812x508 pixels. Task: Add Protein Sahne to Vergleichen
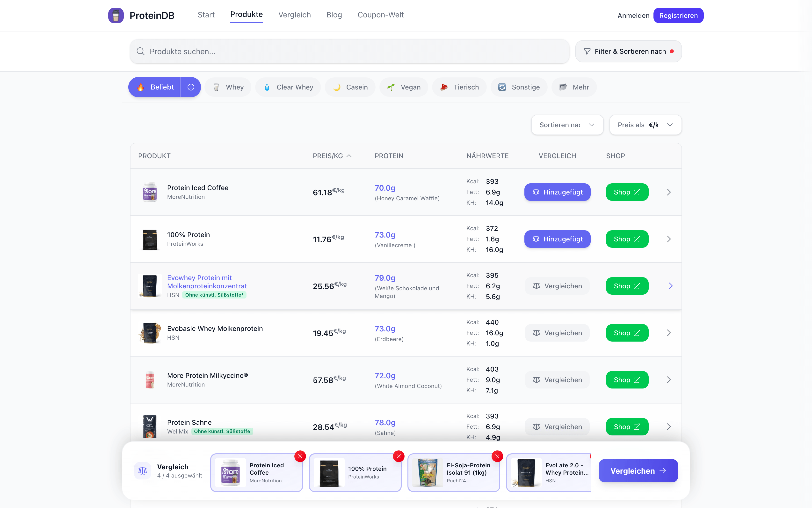(557, 427)
